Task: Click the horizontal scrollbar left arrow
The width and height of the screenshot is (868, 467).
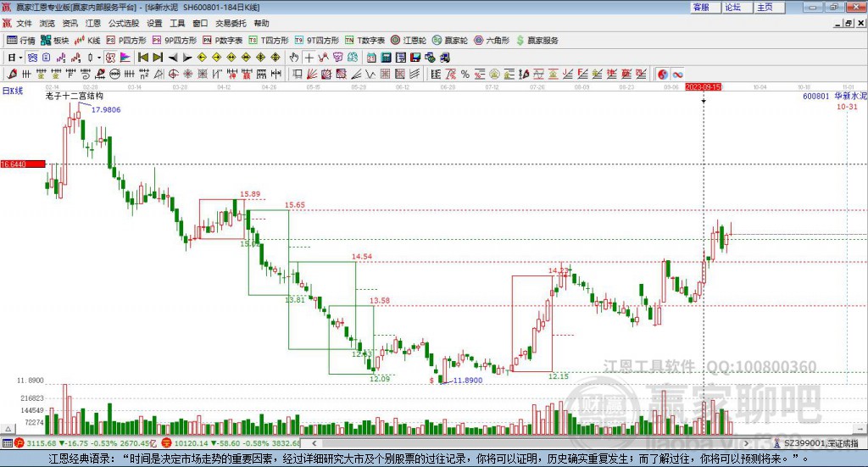Action: [x=314, y=443]
